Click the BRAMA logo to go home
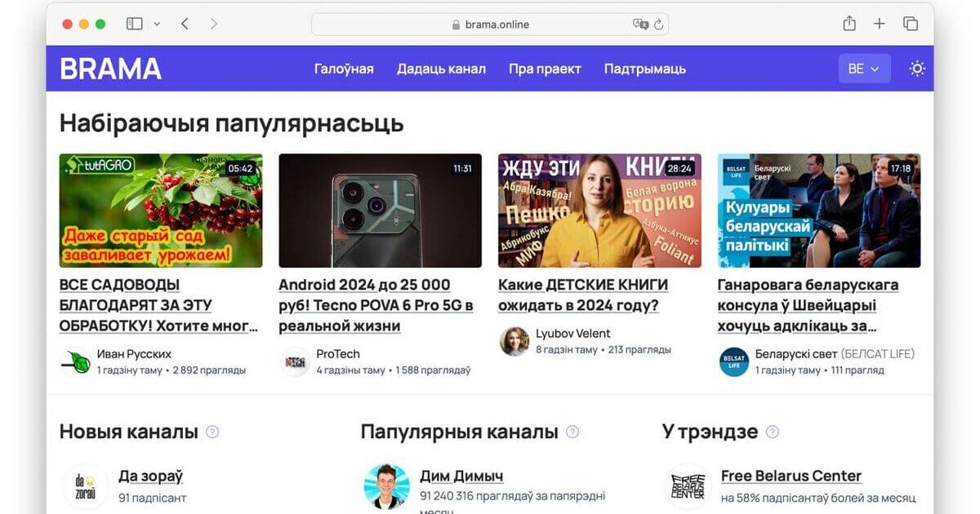Viewport: 980px width, 514px height. [x=109, y=69]
